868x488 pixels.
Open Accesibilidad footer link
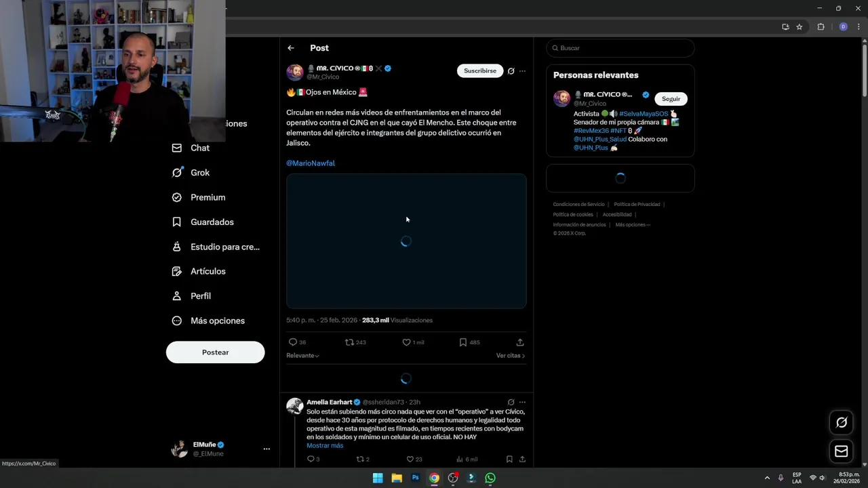click(617, 215)
